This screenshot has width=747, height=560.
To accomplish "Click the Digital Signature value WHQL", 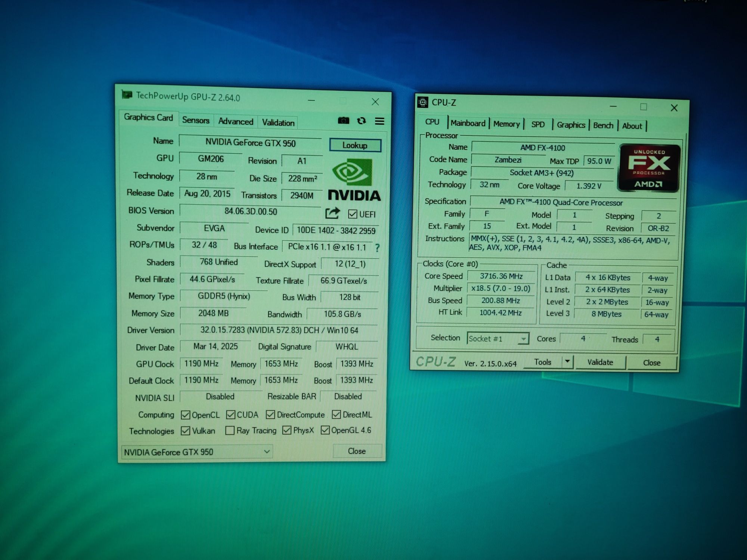I will click(x=347, y=346).
